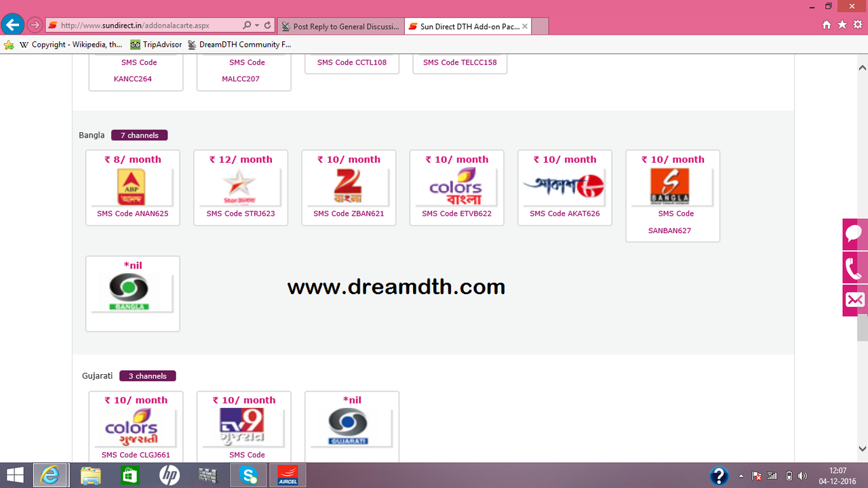Click SMS Code CCTL108 text
The width and height of the screenshot is (868, 488).
click(x=352, y=62)
